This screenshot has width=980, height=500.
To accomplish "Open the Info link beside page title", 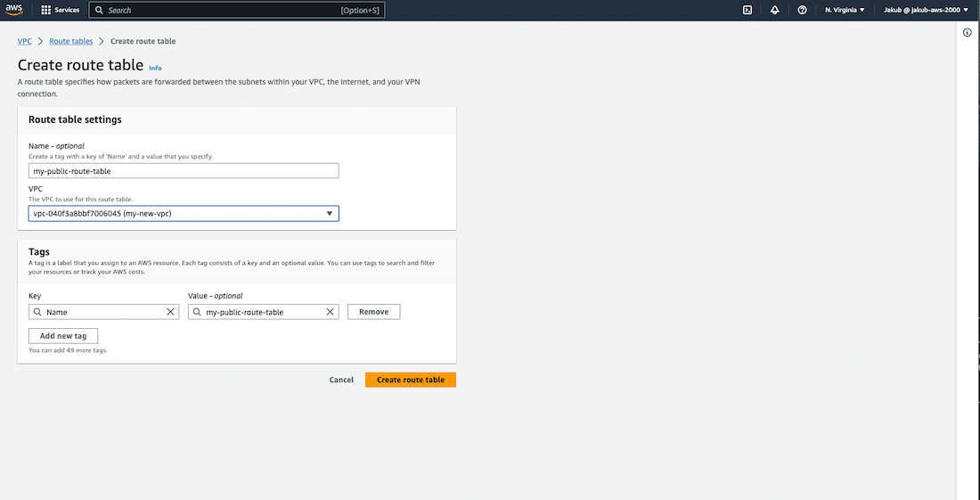I will coord(155,68).
